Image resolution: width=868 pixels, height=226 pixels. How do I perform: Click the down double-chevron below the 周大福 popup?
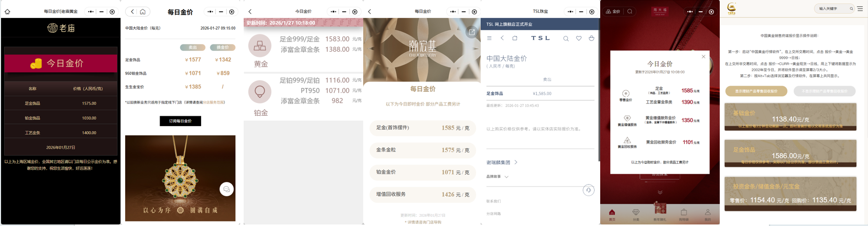point(660,192)
